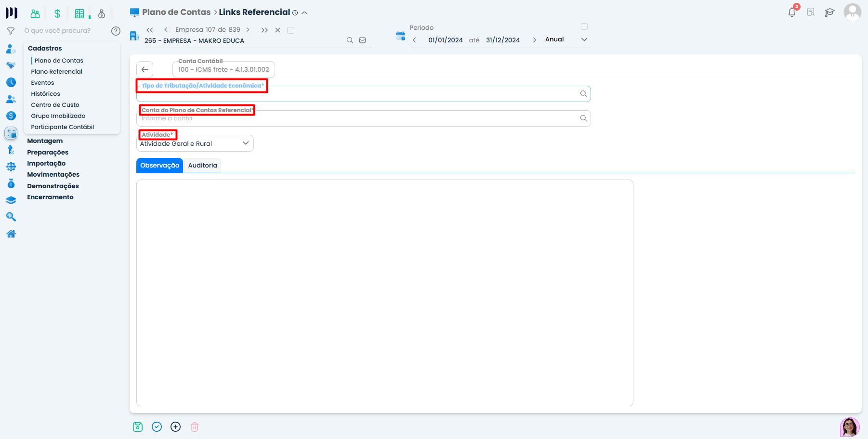
Task: Go to next company with right arrow
Action: pos(248,30)
